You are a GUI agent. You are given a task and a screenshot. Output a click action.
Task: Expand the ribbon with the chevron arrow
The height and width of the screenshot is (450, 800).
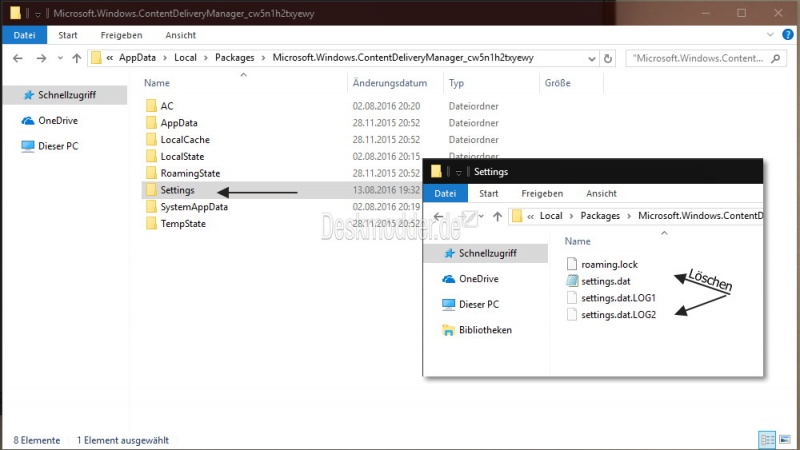(771, 34)
